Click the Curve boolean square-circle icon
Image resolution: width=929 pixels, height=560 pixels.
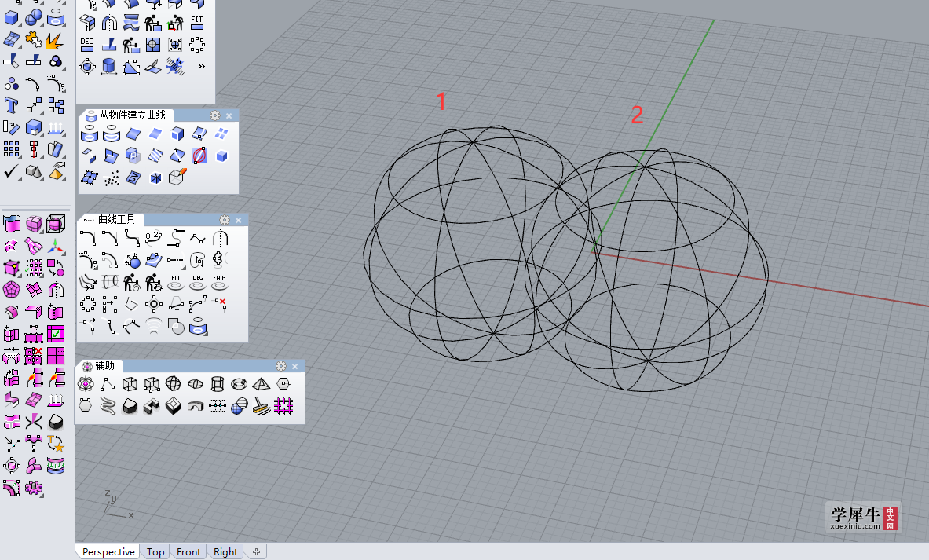175,326
